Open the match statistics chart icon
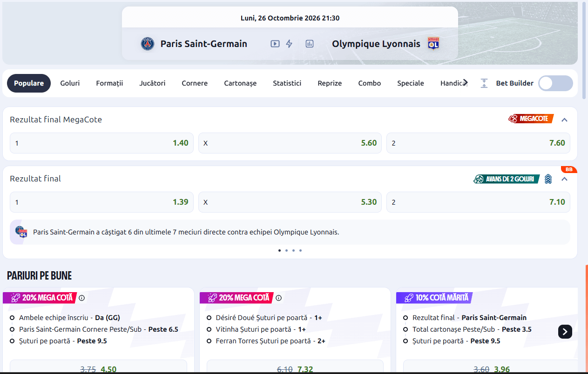This screenshot has height=374, width=588. tap(310, 44)
